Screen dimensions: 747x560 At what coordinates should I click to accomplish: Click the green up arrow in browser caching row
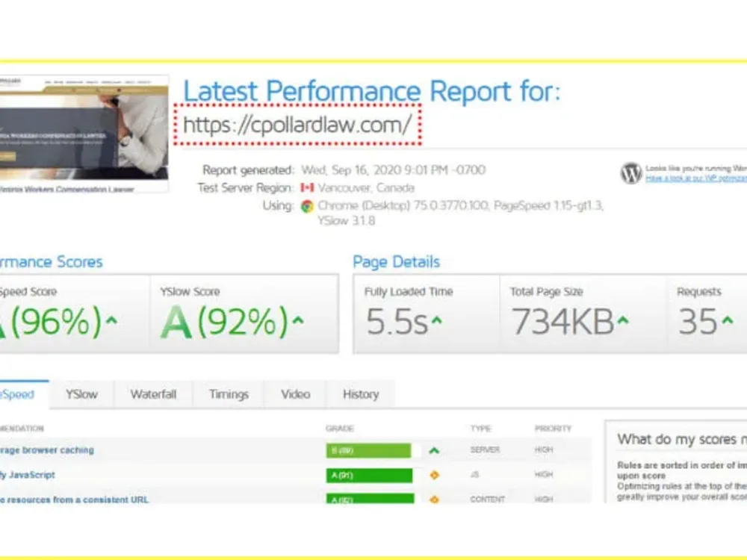[434, 450]
